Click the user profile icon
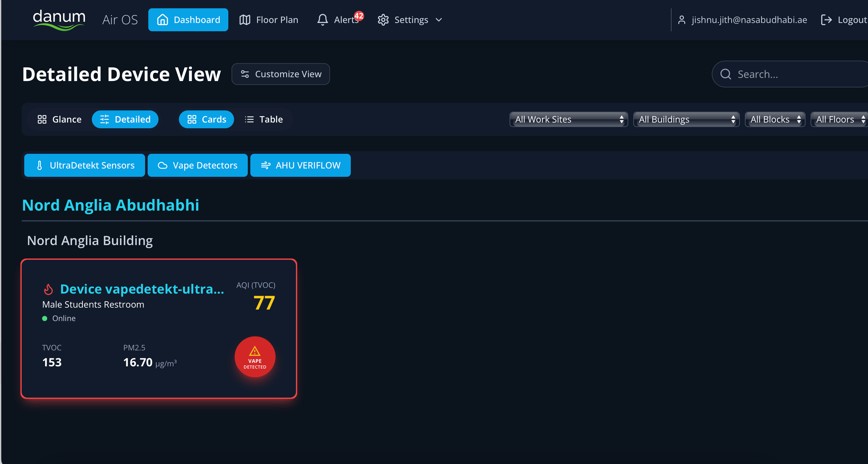Image resolution: width=868 pixels, height=464 pixels. (682, 19)
